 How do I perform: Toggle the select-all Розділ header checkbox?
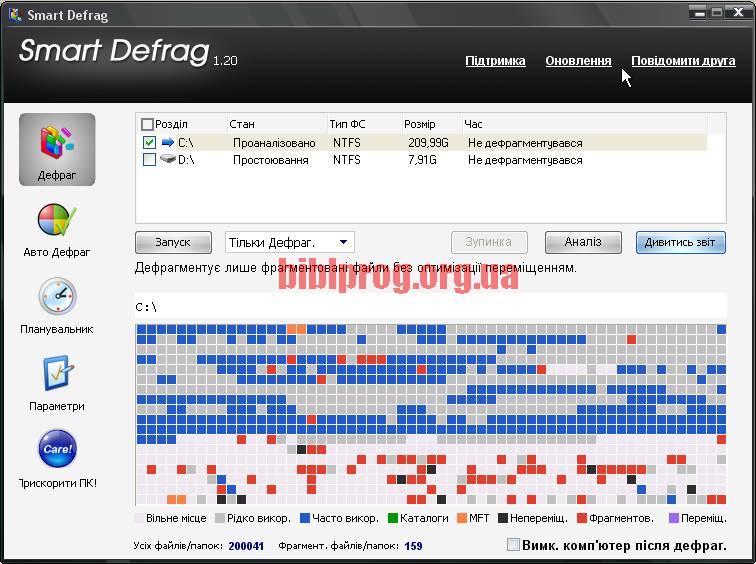pos(147,124)
